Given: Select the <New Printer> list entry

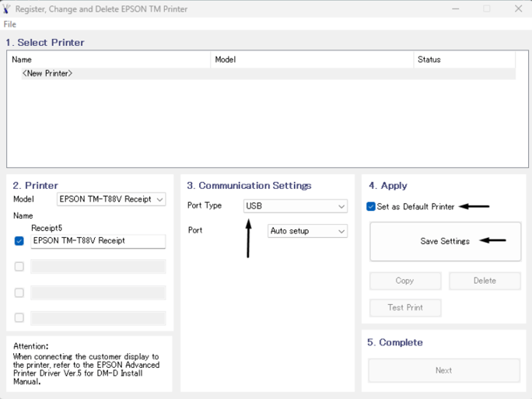Looking at the screenshot, I should coord(47,74).
